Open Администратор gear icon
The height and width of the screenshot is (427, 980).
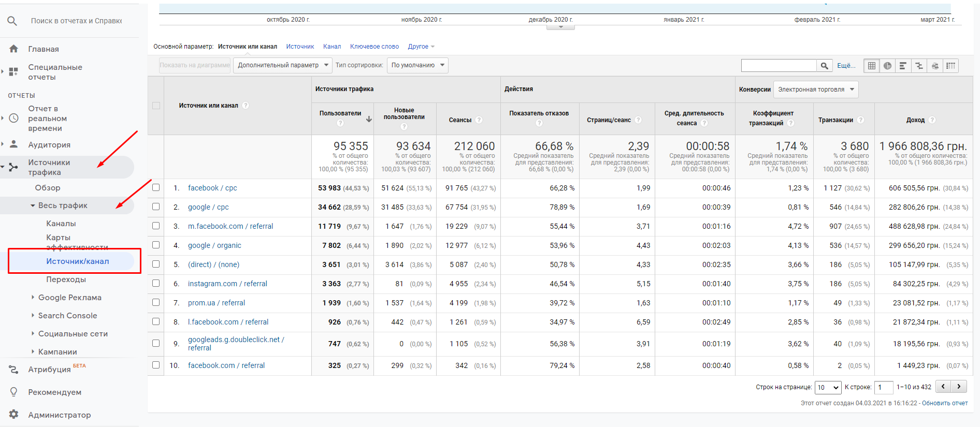[14, 415]
